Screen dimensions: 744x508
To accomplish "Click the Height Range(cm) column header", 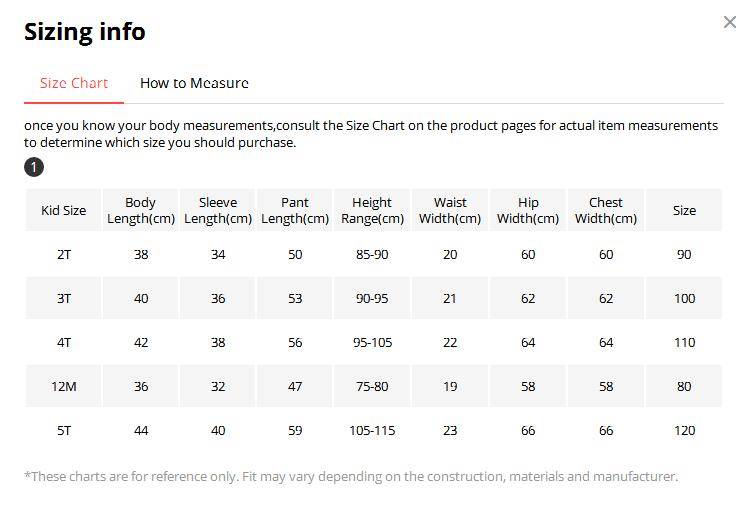I will pyautogui.click(x=372, y=211).
